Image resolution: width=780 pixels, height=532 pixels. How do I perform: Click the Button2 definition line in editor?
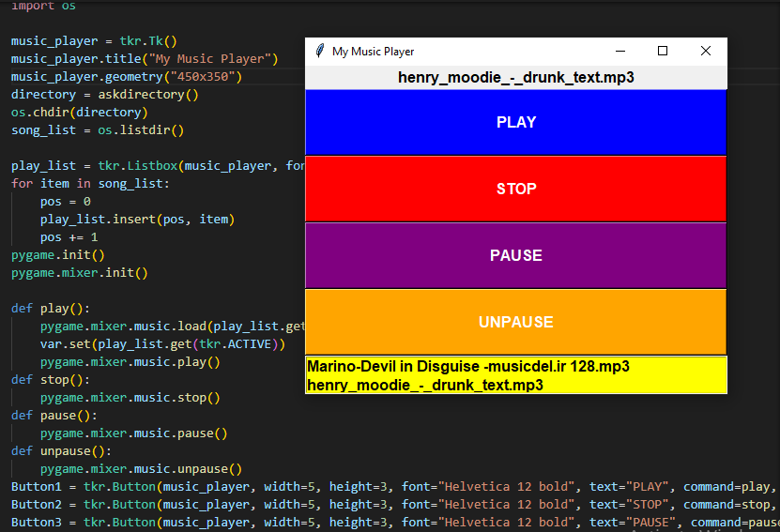click(x=395, y=505)
